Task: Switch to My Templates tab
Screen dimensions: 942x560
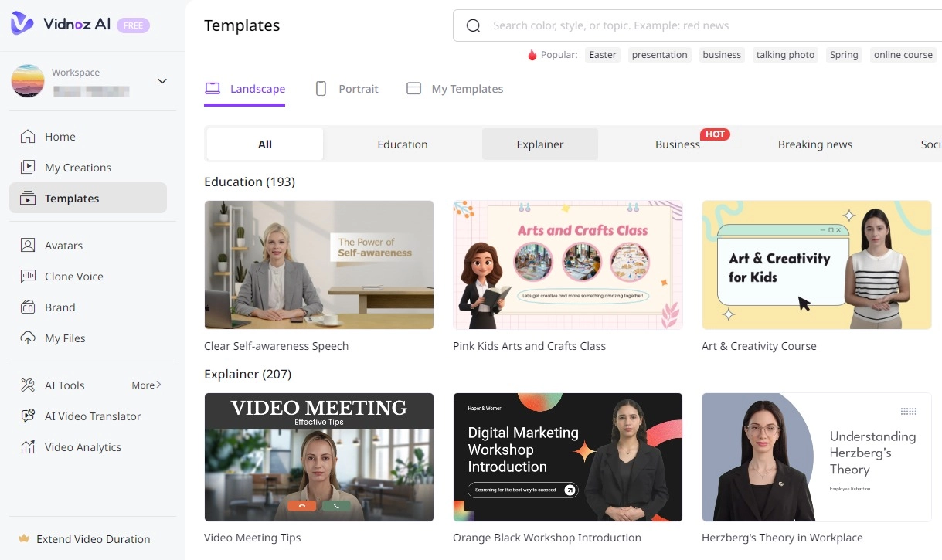Action: click(455, 89)
